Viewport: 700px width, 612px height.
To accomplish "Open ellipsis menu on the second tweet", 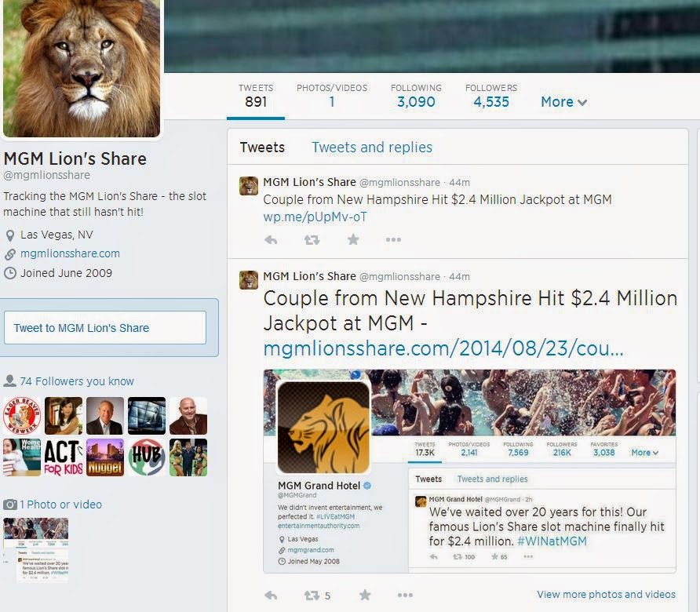I will pyautogui.click(x=405, y=595).
